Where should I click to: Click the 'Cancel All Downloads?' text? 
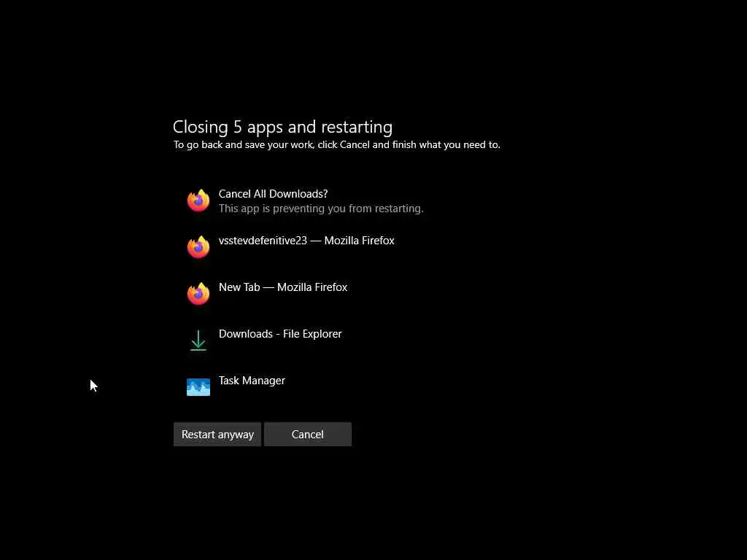click(x=273, y=194)
